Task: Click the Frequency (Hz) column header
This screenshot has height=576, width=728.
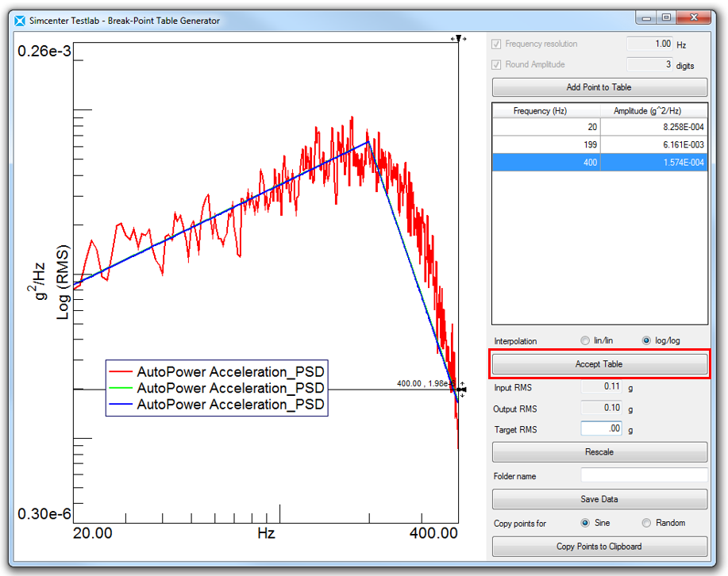Action: pyautogui.click(x=545, y=111)
